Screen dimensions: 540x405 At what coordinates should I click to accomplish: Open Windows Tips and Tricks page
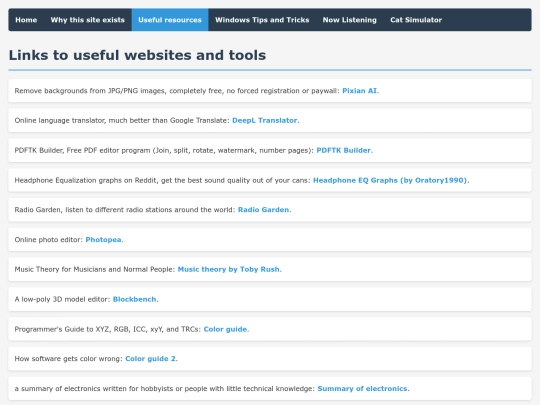click(x=262, y=20)
